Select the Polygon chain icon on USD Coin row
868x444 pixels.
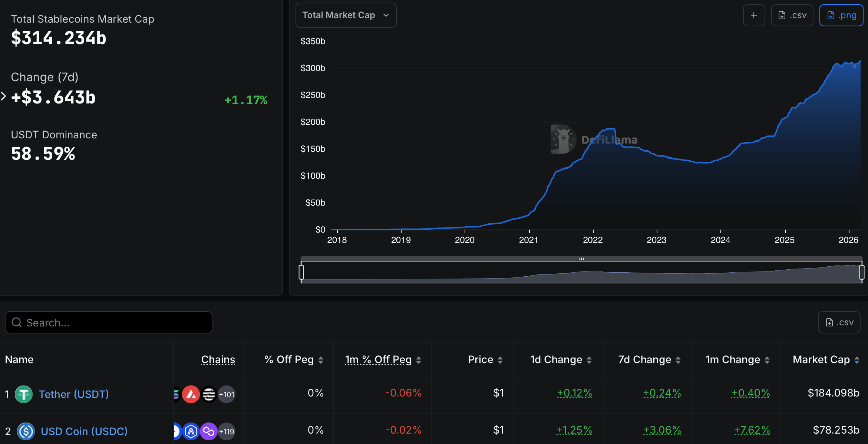point(209,431)
